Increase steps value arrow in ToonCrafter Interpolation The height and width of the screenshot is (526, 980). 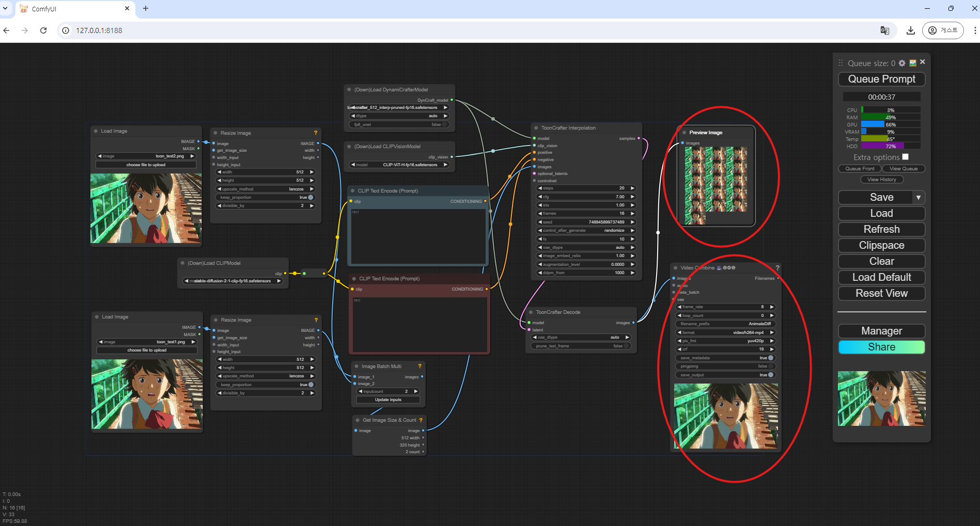632,188
